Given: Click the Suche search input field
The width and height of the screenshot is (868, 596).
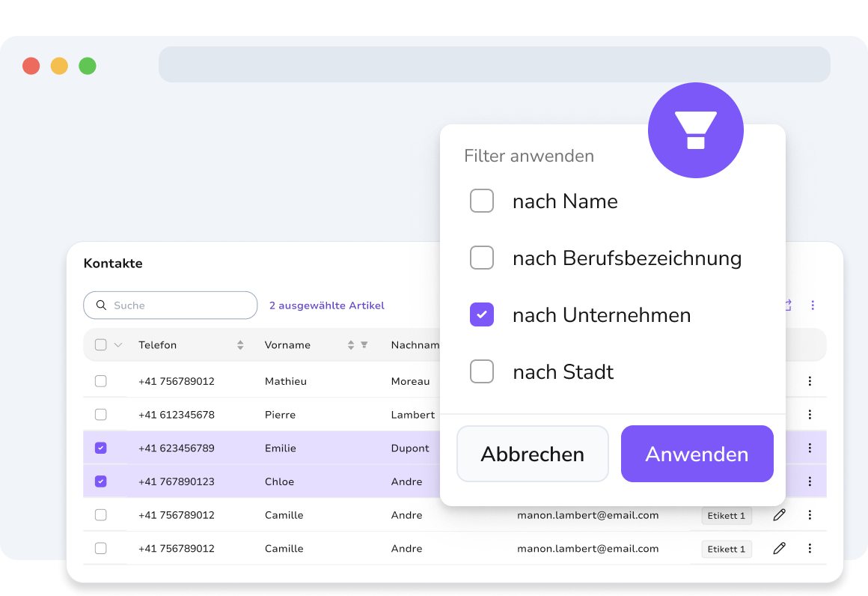Looking at the screenshot, I should pos(171,305).
